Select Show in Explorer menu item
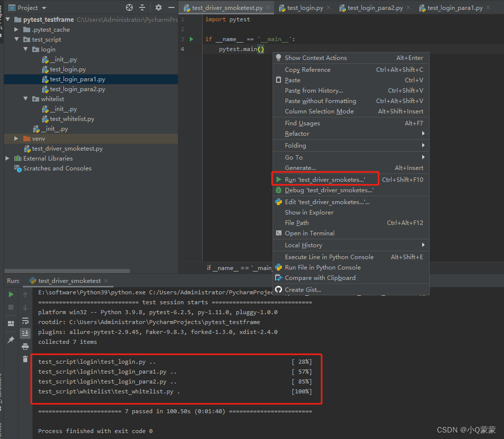 tap(351, 213)
